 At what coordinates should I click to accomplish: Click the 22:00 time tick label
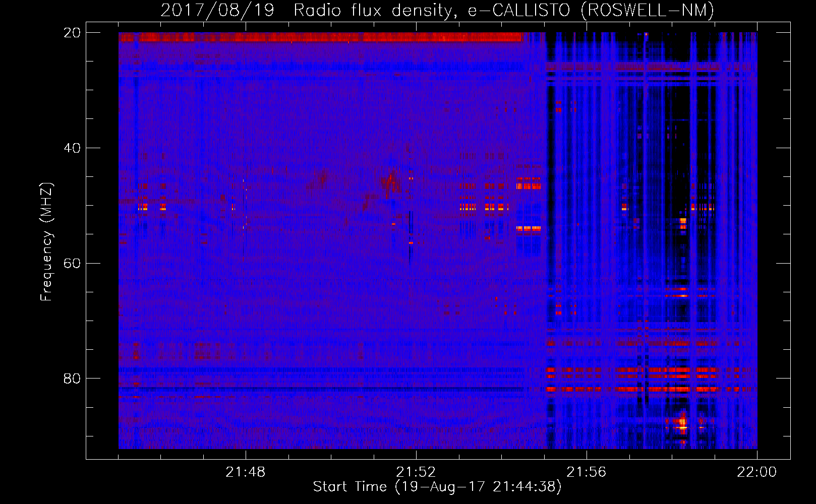pos(757,472)
